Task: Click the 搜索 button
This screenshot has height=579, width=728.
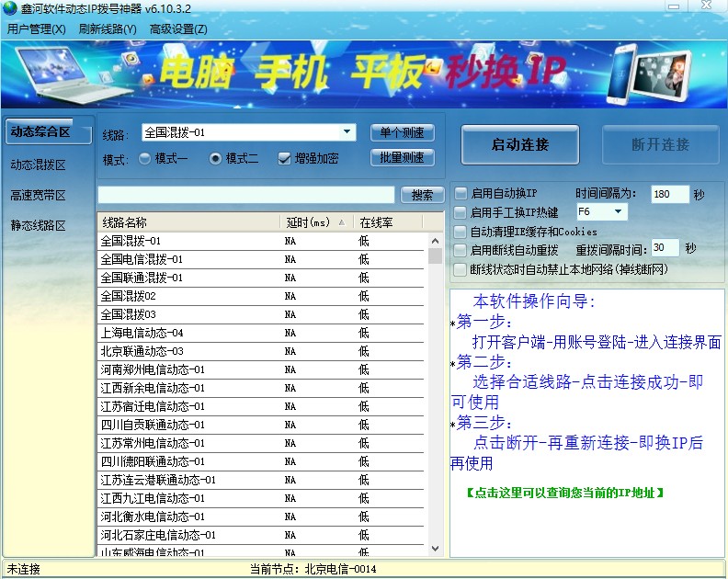Action: (422, 195)
